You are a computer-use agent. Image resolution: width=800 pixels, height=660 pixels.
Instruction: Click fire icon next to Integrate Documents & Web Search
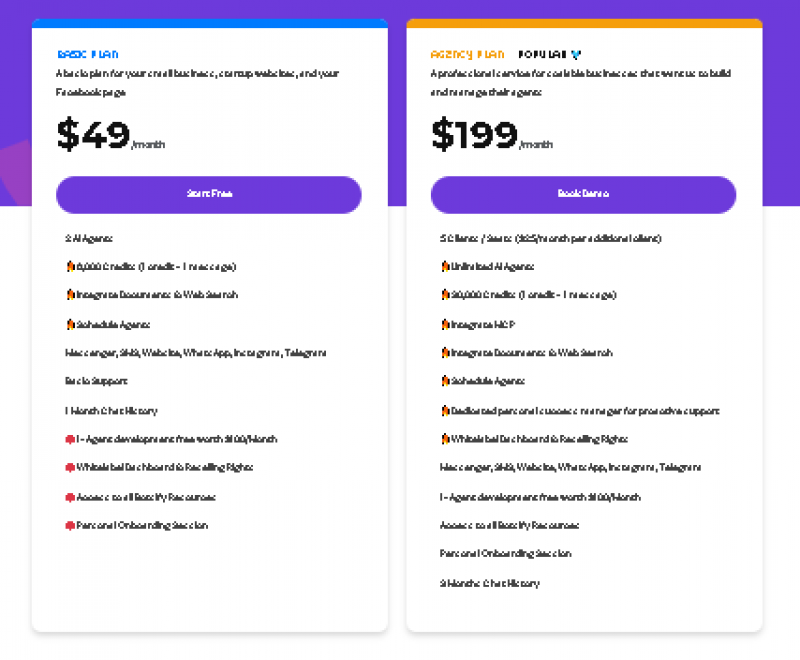69,295
